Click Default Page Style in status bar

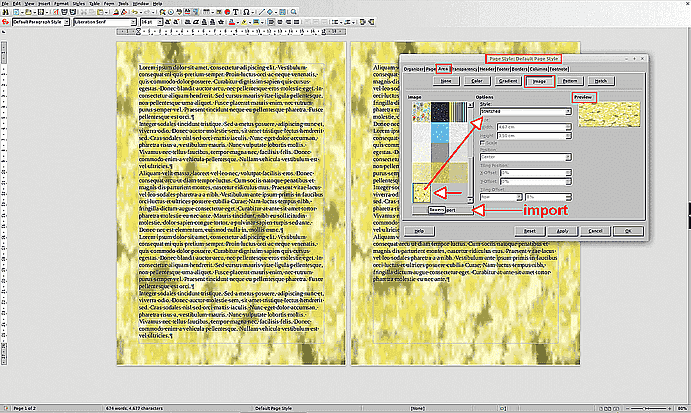coord(273,409)
